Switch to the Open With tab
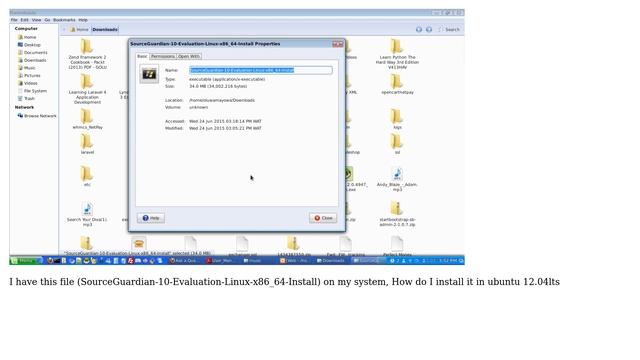Screen dimensions: 640x360 [189, 56]
